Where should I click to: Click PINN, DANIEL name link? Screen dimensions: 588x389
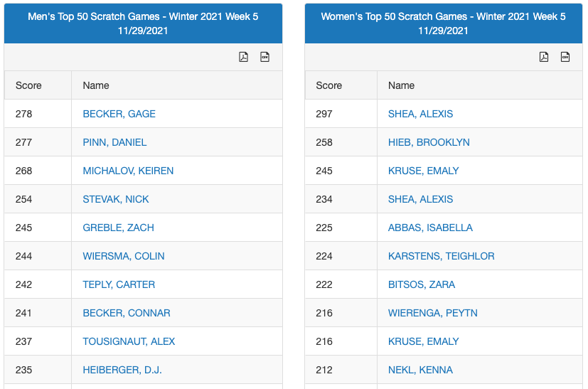tap(114, 142)
